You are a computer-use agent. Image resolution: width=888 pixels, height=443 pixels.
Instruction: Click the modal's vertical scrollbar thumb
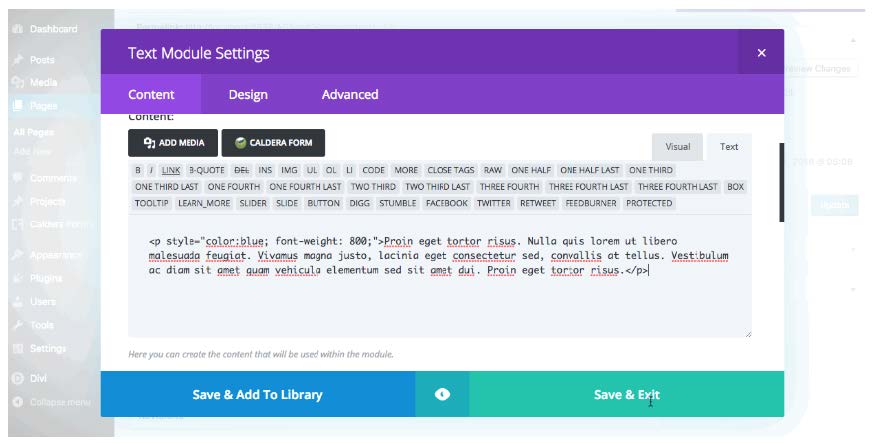[782, 182]
